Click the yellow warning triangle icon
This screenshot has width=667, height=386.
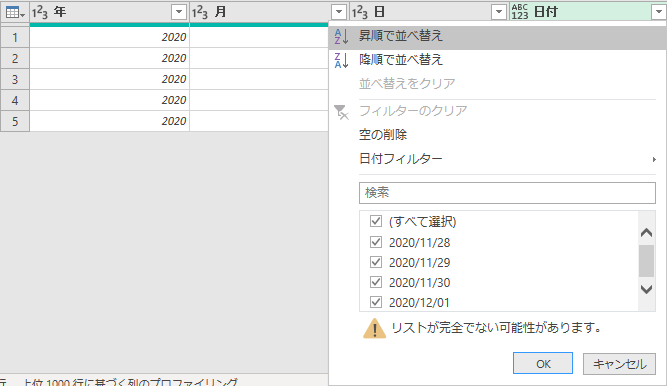[374, 328]
